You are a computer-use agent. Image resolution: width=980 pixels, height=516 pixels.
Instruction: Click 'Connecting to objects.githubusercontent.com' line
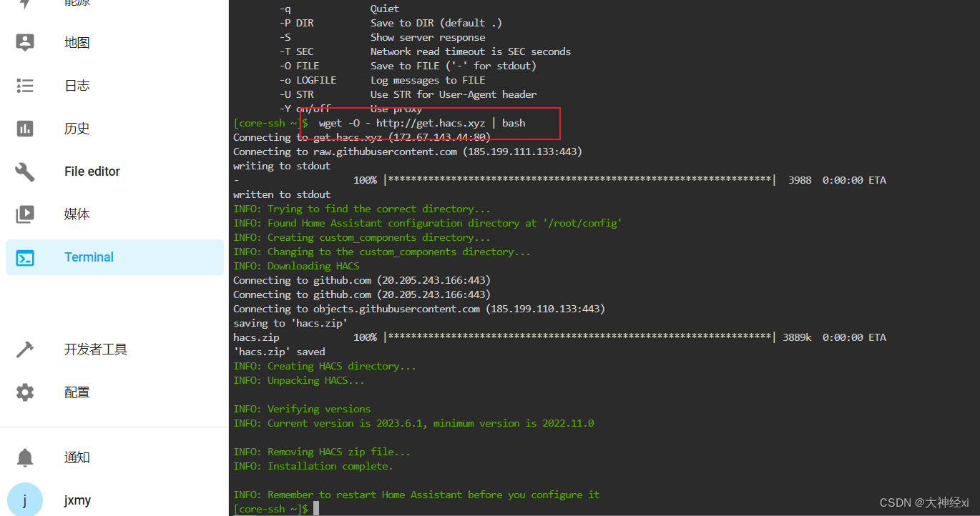click(x=419, y=309)
